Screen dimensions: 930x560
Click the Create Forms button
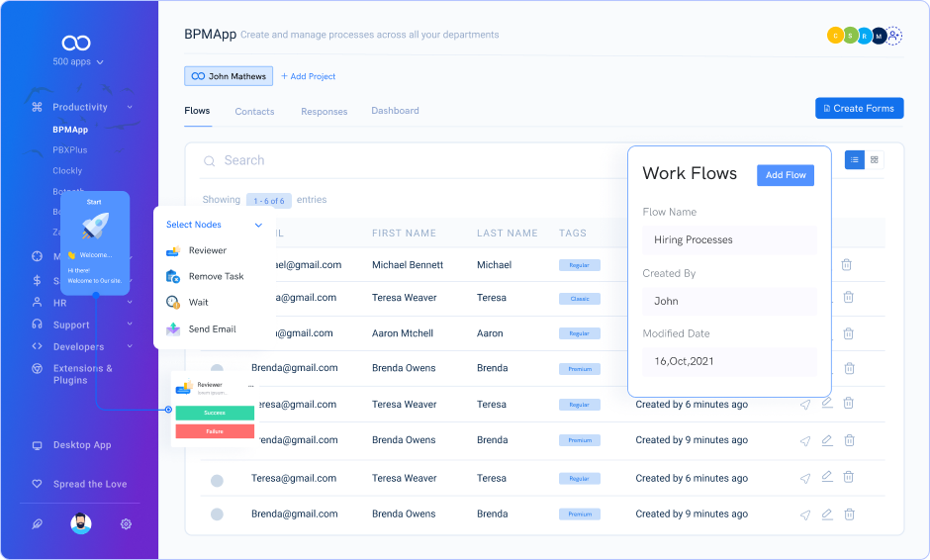859,108
